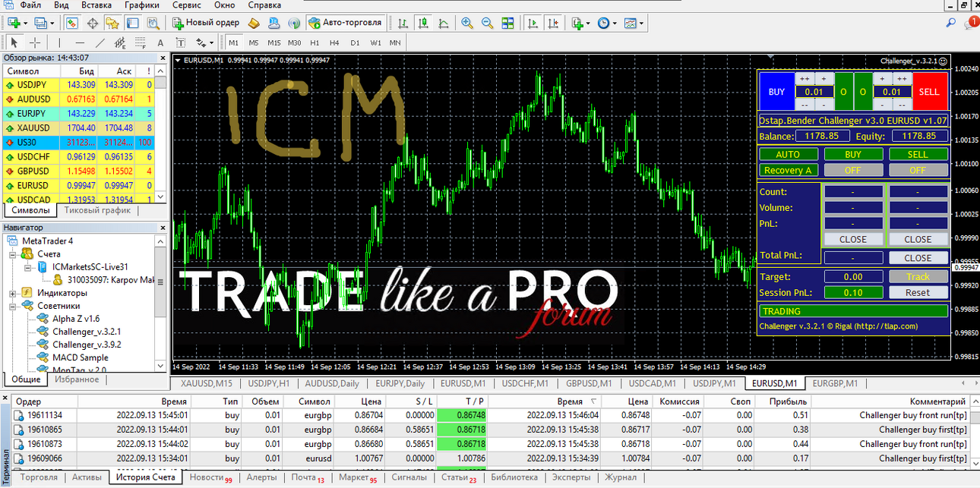This screenshot has width=980, height=488.
Task: Open the notification bubble showing 1
Action: (972, 23)
